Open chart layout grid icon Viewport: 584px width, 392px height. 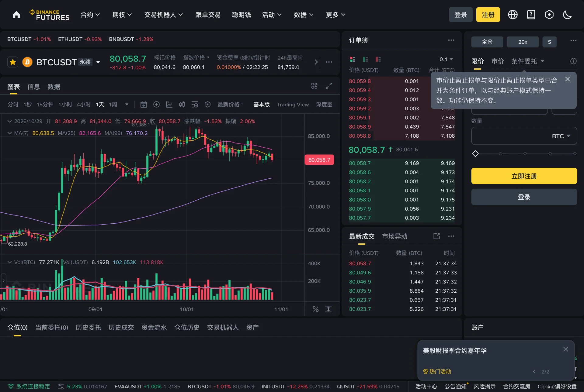point(314,86)
